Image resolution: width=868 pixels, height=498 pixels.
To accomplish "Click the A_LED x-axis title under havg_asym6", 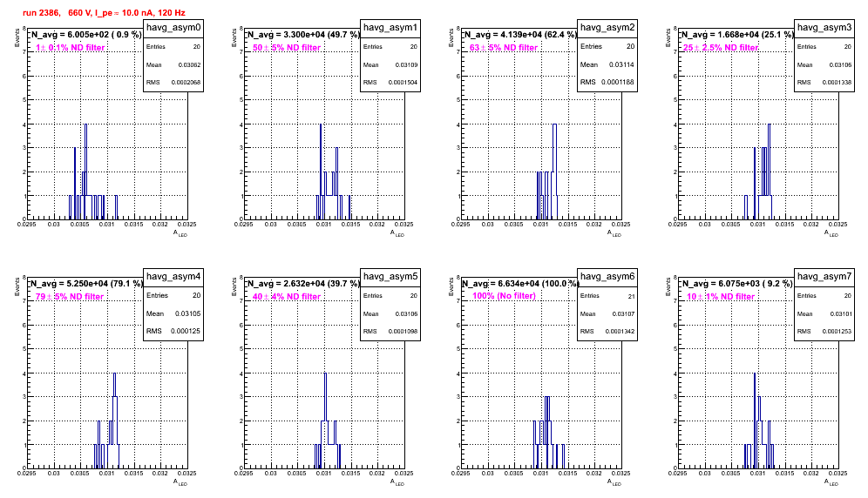I will pyautogui.click(x=614, y=482).
